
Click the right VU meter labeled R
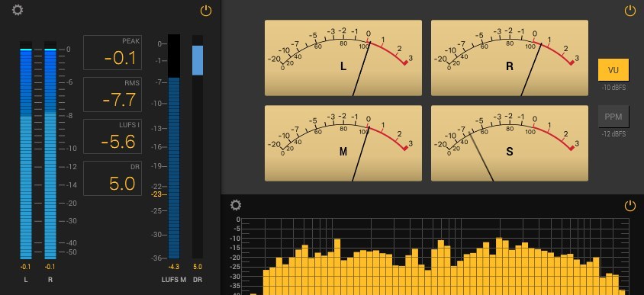(509, 58)
